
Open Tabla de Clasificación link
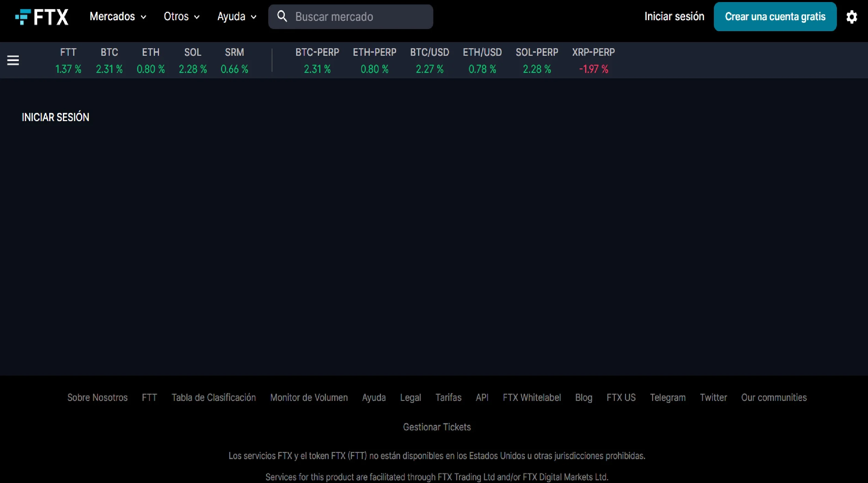pyautogui.click(x=214, y=397)
